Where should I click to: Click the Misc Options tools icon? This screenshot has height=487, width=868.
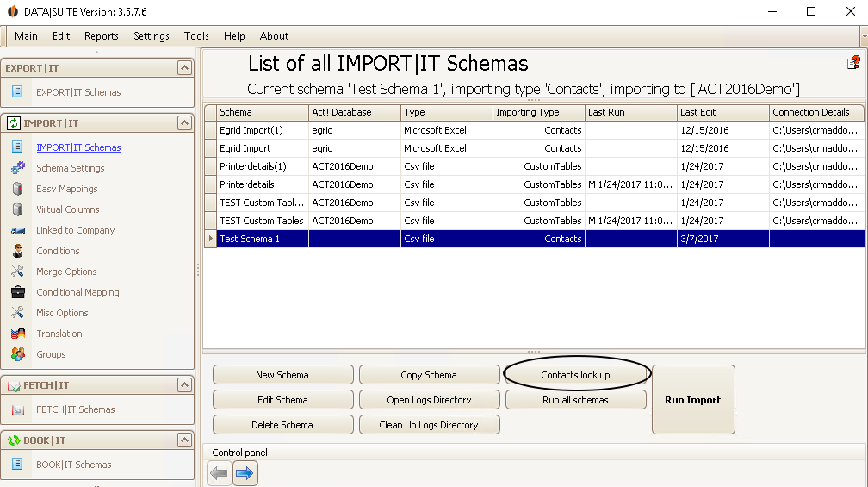tap(18, 313)
